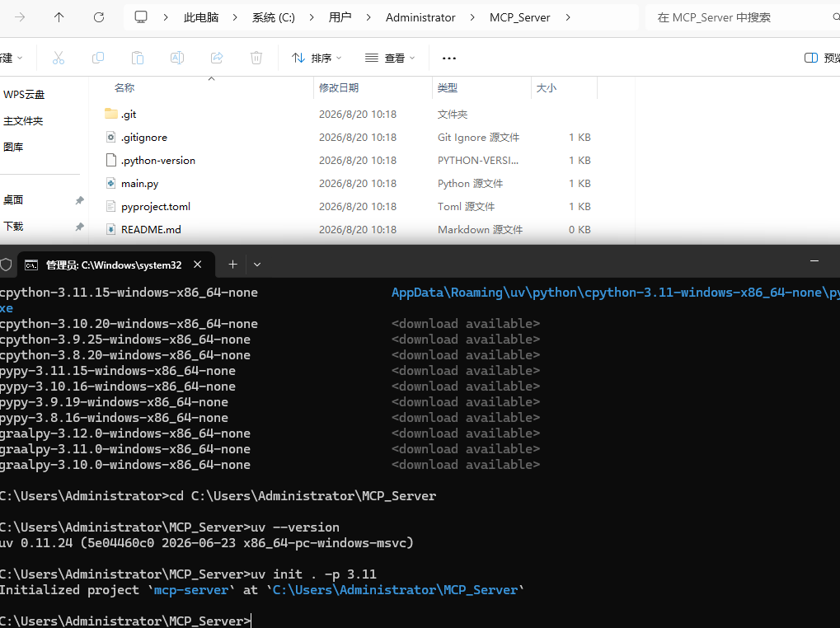Open 主文件夹 in navigation pane
This screenshot has height=628, width=840.
click(23, 121)
